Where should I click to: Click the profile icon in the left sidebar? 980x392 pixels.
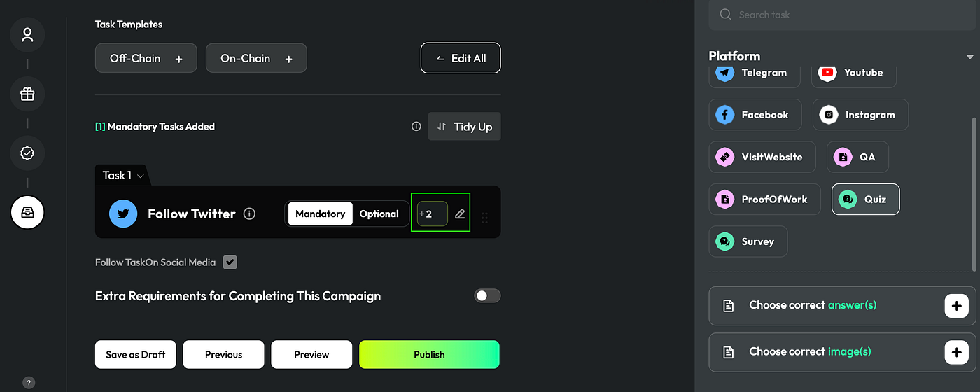click(x=28, y=35)
